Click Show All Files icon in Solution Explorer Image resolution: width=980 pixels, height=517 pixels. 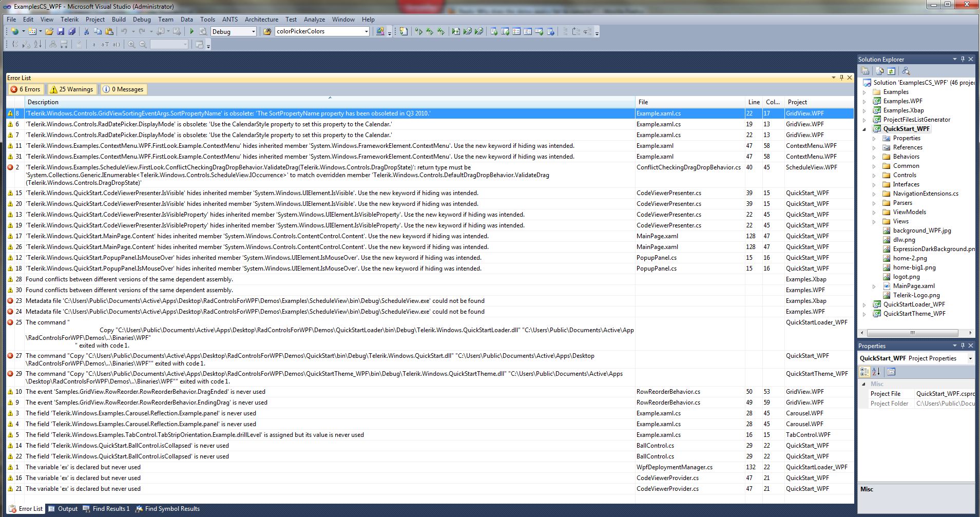tap(880, 71)
